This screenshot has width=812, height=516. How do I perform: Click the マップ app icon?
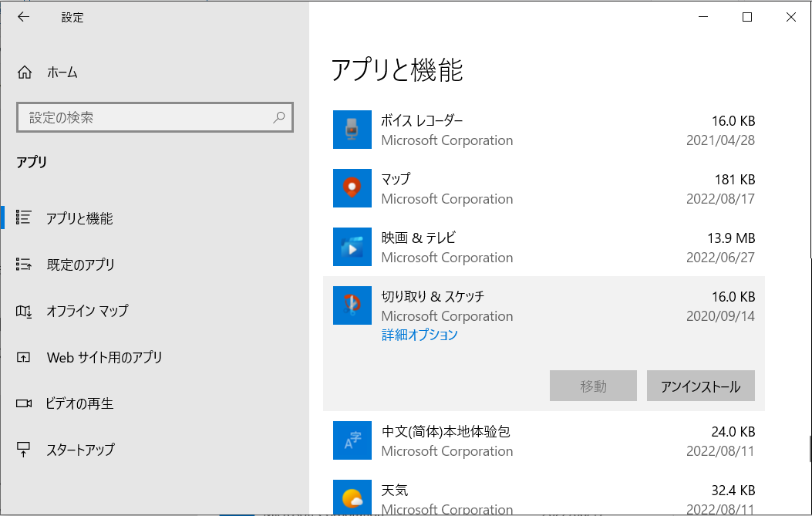click(x=352, y=188)
